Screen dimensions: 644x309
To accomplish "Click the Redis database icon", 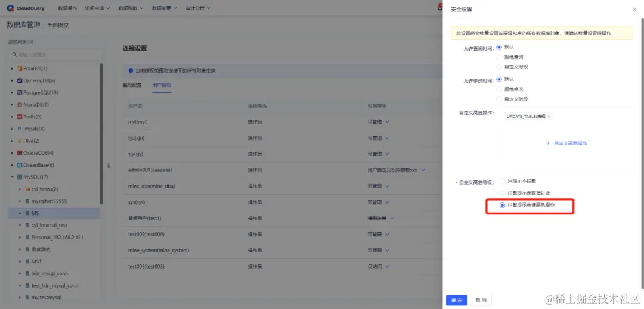I will [x=19, y=117].
